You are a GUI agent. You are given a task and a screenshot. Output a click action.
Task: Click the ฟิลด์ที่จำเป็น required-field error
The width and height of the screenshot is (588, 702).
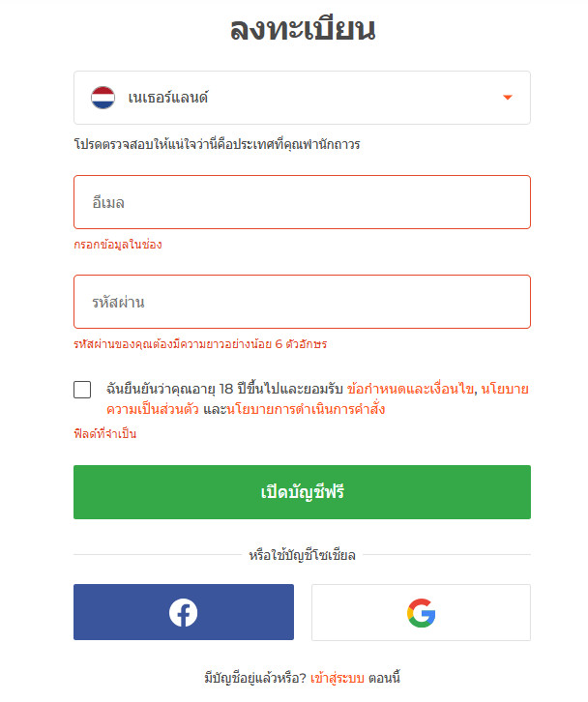pyautogui.click(x=105, y=433)
